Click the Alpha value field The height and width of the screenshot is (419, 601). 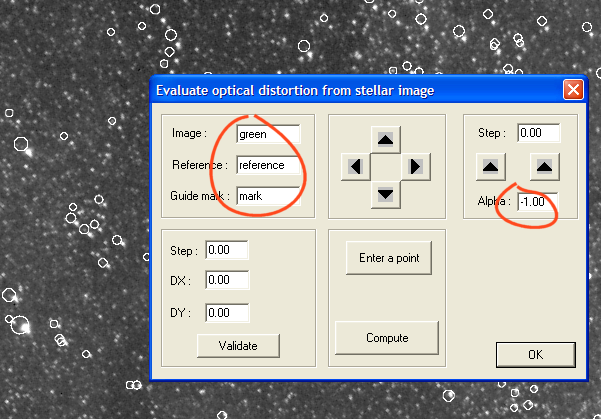tap(538, 202)
